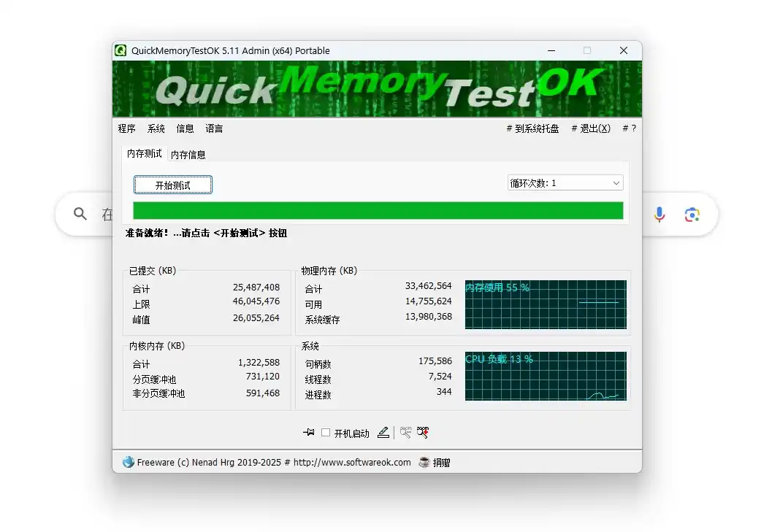Click the 开始测试 button
The width and height of the screenshot is (780, 532).
point(172,185)
